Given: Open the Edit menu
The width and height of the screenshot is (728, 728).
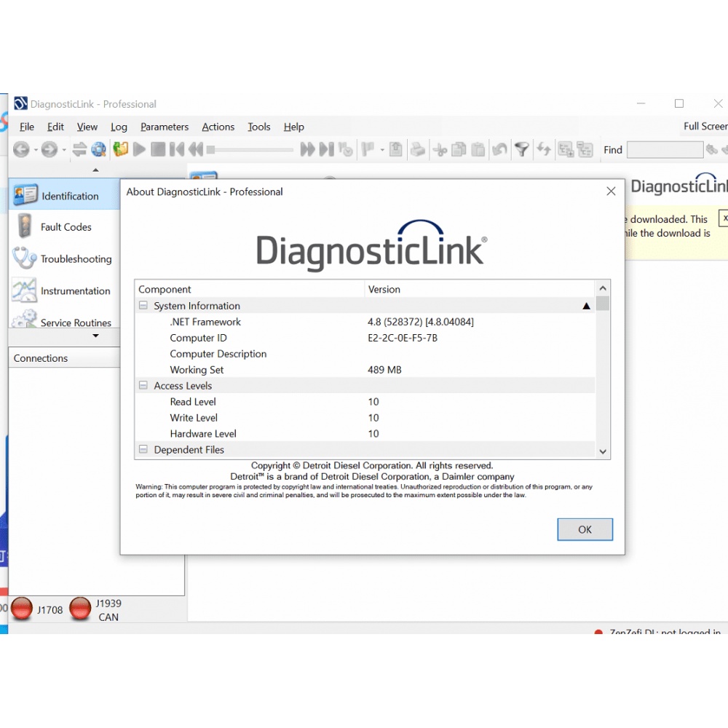Looking at the screenshot, I should (55, 127).
